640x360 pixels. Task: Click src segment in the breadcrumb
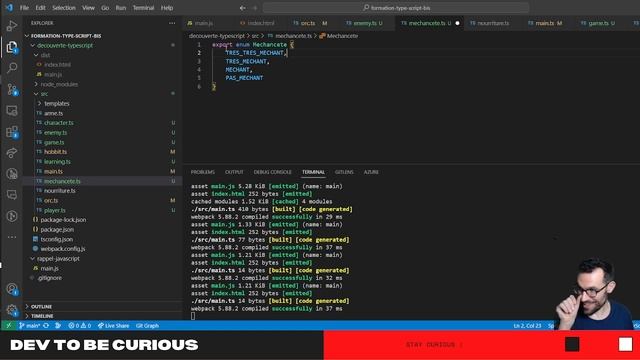(x=255, y=36)
